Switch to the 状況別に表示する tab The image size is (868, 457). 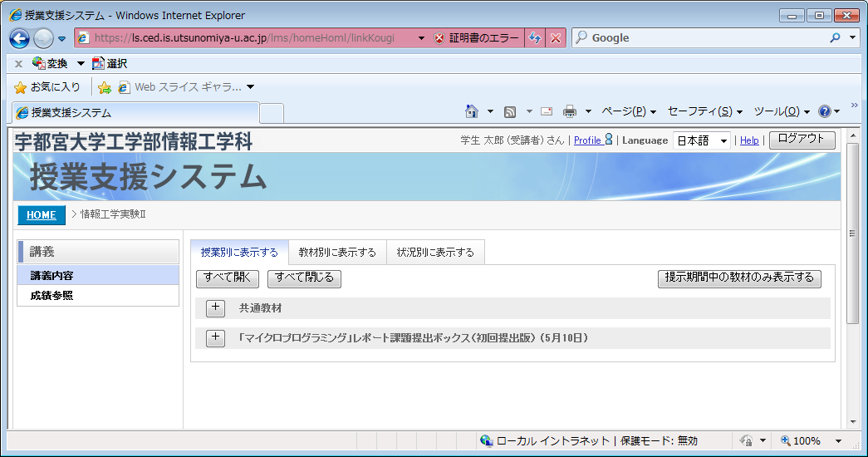click(x=435, y=253)
